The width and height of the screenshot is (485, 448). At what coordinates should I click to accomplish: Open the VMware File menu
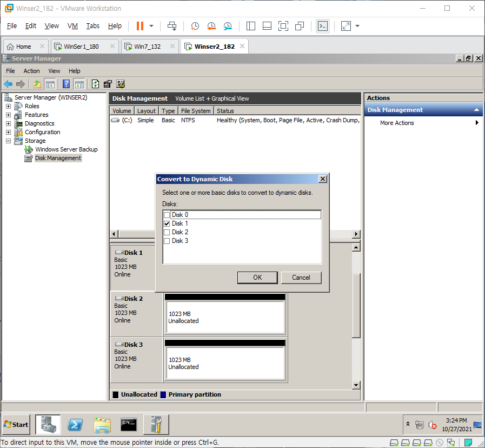tap(12, 26)
